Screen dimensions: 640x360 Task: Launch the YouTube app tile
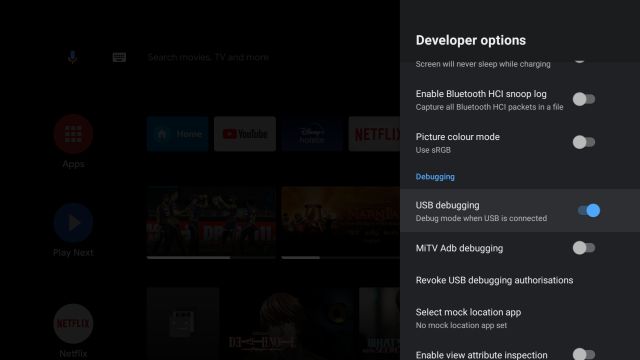(x=245, y=134)
